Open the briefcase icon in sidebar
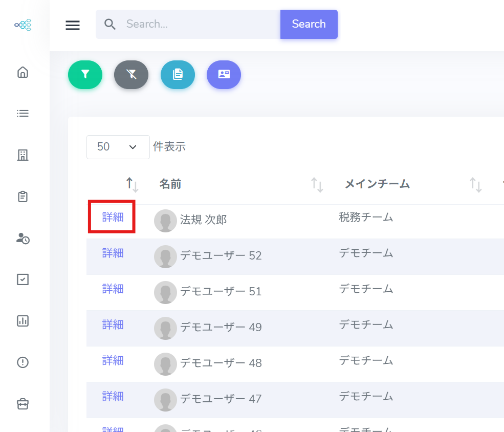 pyautogui.click(x=23, y=404)
